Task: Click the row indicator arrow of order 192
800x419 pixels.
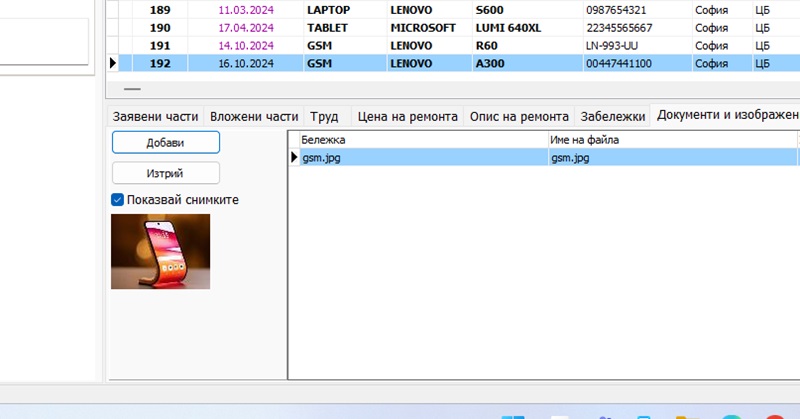Action: click(113, 63)
